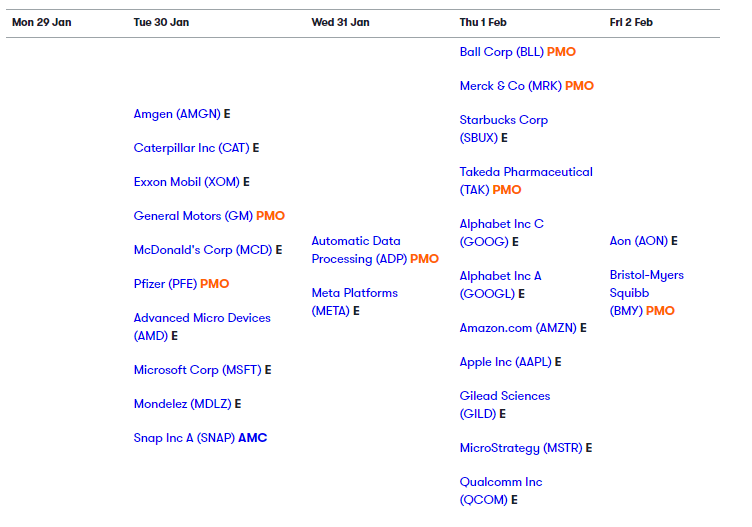Screen dimensions: 752x527
Task: Click the PMO label beside Ball Corp
Action: coord(561,52)
